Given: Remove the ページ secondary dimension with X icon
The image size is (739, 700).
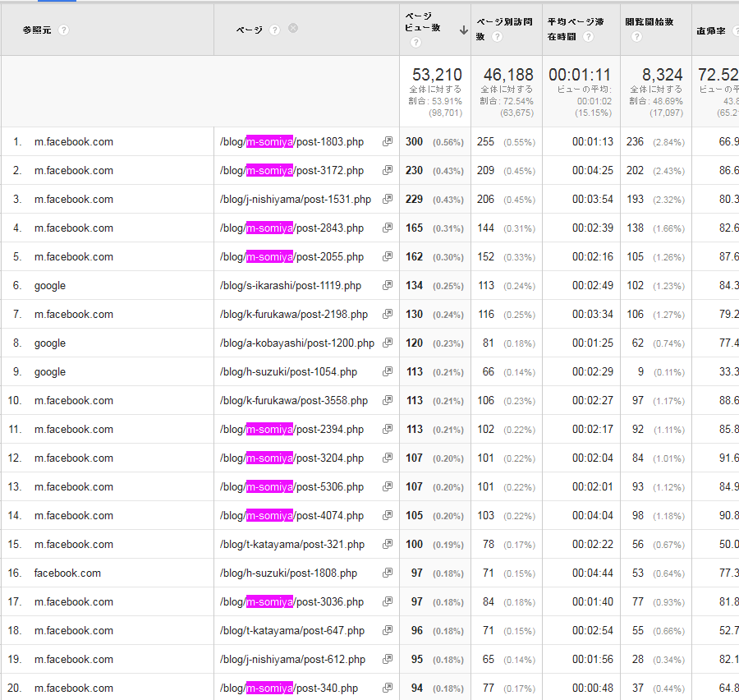Looking at the screenshot, I should [x=293, y=29].
